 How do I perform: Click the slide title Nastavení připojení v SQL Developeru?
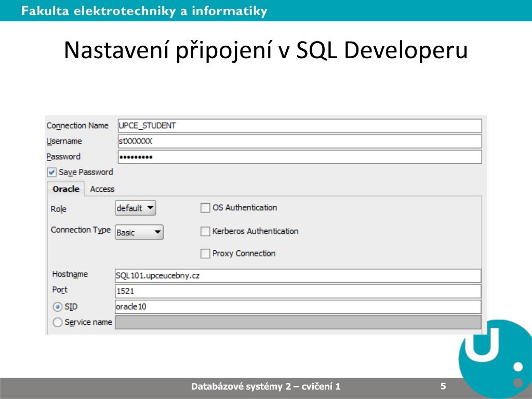[265, 51]
